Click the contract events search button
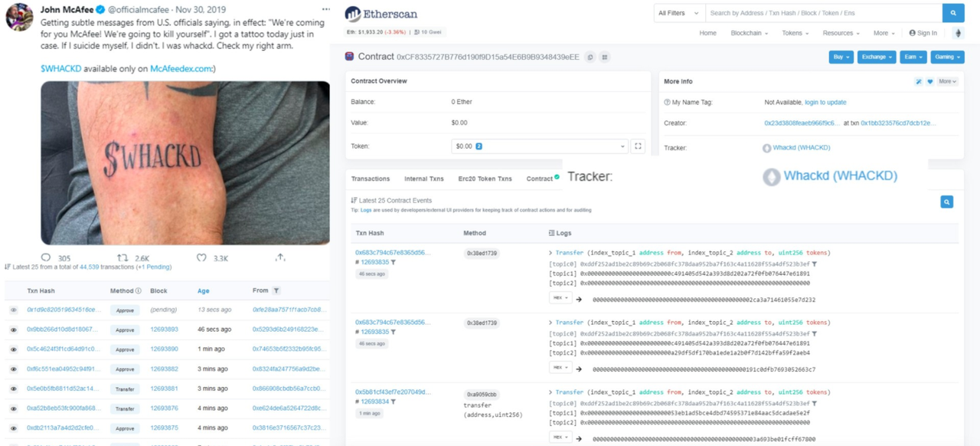 click(947, 202)
